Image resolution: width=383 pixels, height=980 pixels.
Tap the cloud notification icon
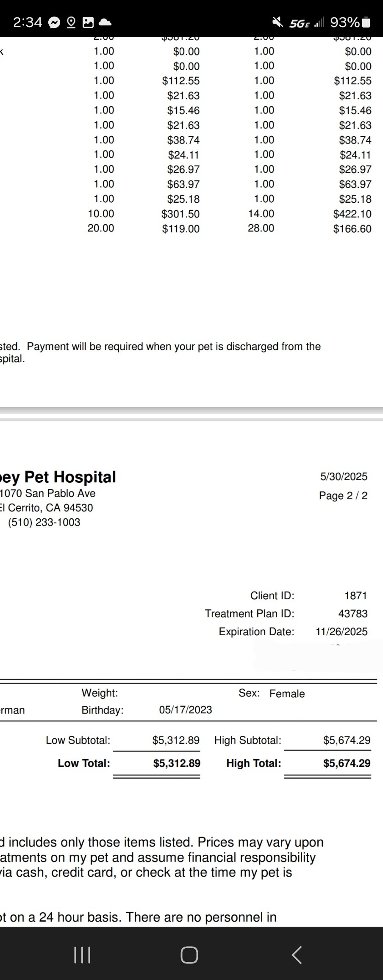click(105, 22)
